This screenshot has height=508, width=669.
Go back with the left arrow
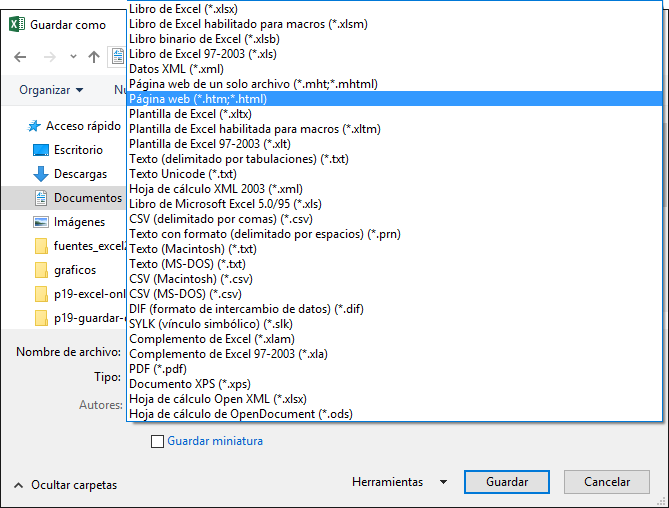click(x=20, y=57)
